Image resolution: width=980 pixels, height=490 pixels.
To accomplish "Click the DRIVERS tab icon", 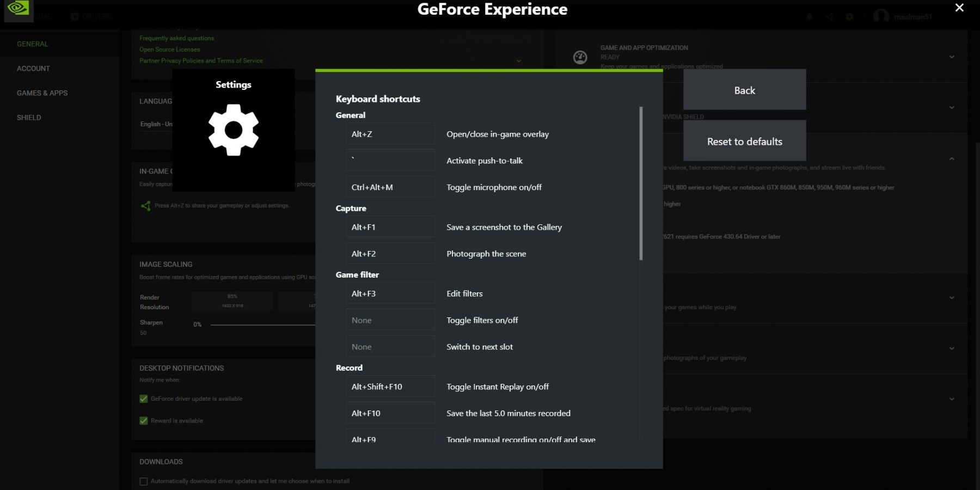I will tap(75, 16).
